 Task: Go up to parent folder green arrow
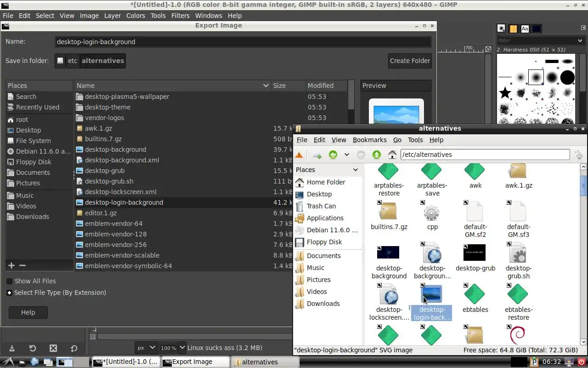[x=377, y=155]
